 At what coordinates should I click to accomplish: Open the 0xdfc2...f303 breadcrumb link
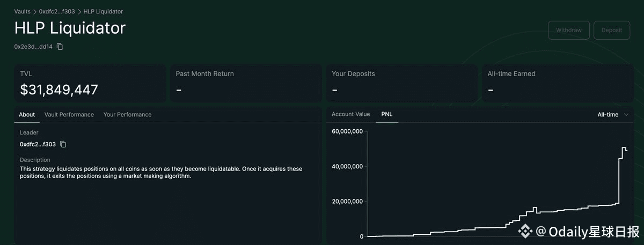click(x=57, y=11)
